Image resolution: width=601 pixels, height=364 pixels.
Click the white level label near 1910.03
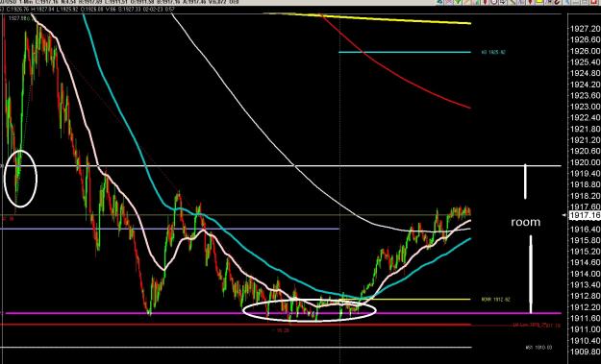pyautogui.click(x=538, y=348)
